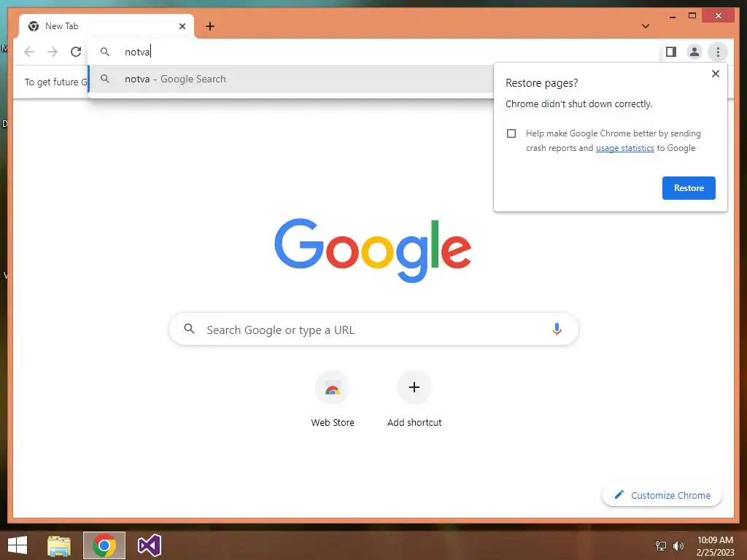Image resolution: width=747 pixels, height=560 pixels.
Task: Open the Windows Start menu
Action: [18, 545]
